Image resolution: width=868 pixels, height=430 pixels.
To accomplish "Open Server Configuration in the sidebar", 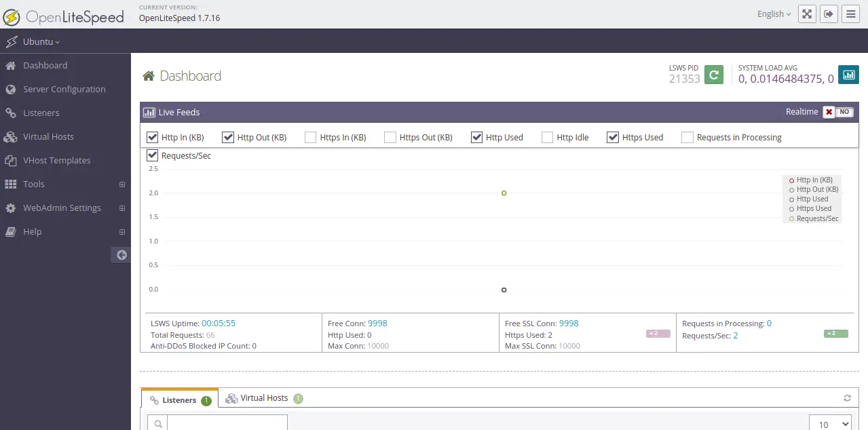I will coord(65,90).
